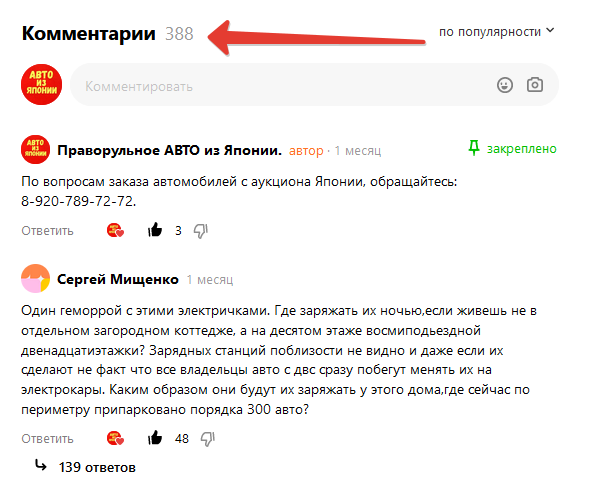Expand the 139 ответов replies thread

tap(97, 467)
